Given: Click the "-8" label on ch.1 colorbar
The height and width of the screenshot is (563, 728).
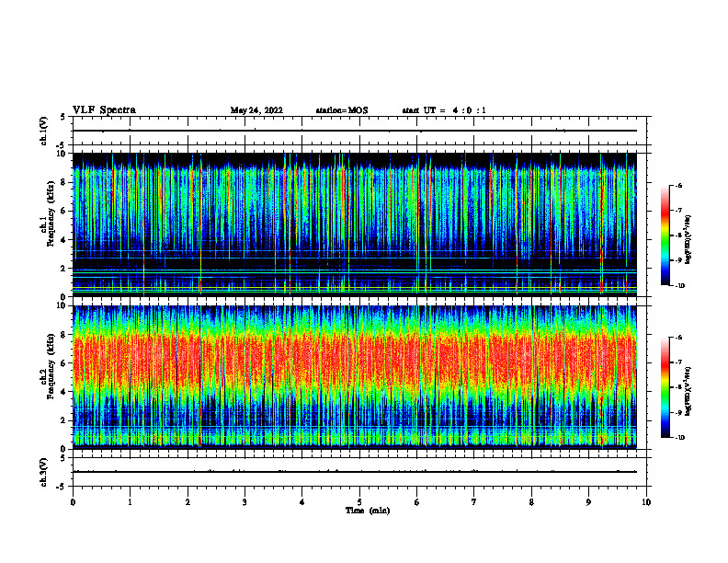Looking at the screenshot, I should pyautogui.click(x=678, y=236).
